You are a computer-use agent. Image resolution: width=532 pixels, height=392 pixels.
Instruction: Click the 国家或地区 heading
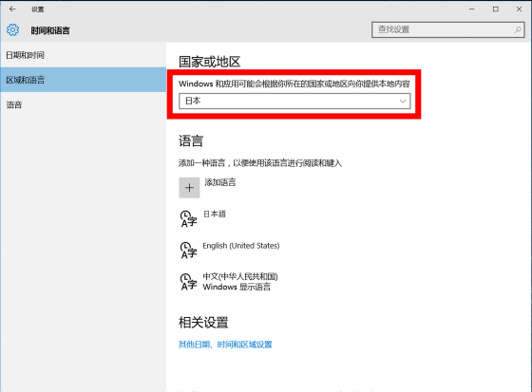tap(210, 62)
